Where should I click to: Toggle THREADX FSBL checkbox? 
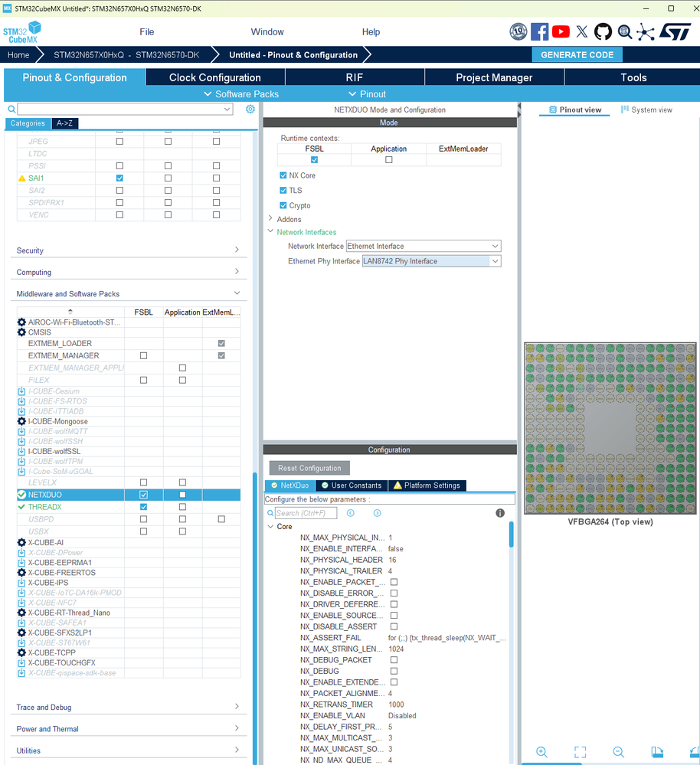(x=143, y=507)
